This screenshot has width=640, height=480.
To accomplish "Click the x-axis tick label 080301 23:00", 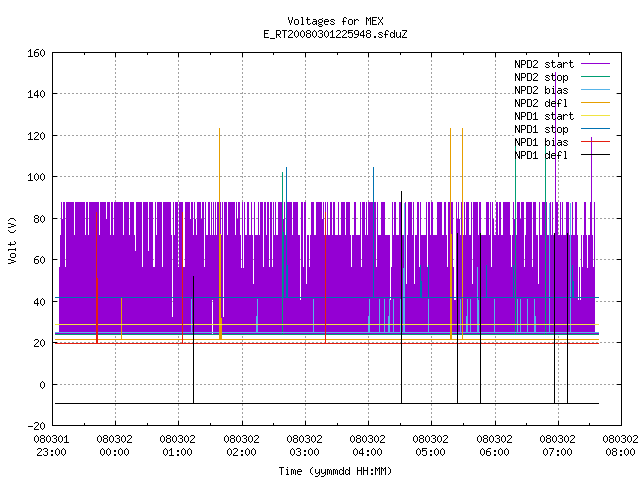I will [x=51, y=446].
